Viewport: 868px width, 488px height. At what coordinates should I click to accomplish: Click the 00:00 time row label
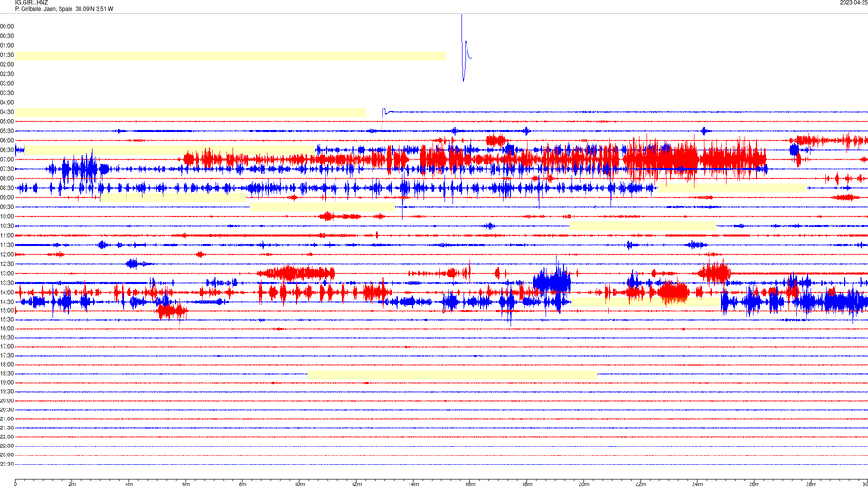[x=7, y=26]
